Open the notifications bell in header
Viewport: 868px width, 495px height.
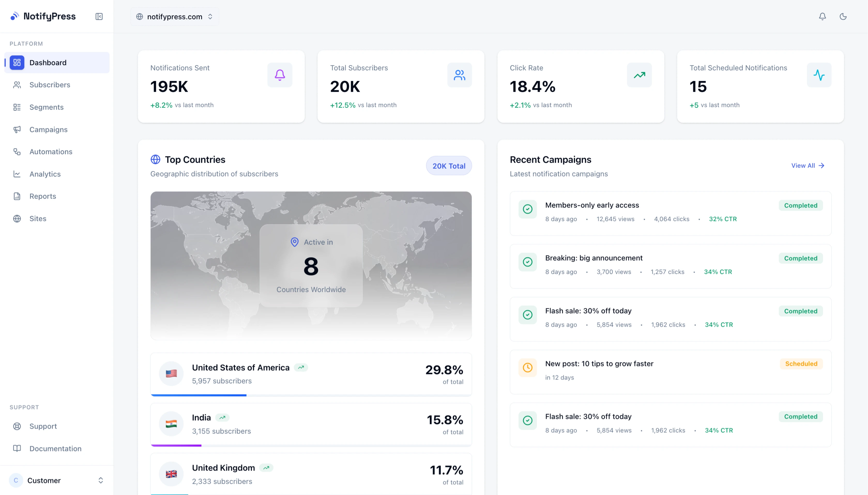point(822,16)
